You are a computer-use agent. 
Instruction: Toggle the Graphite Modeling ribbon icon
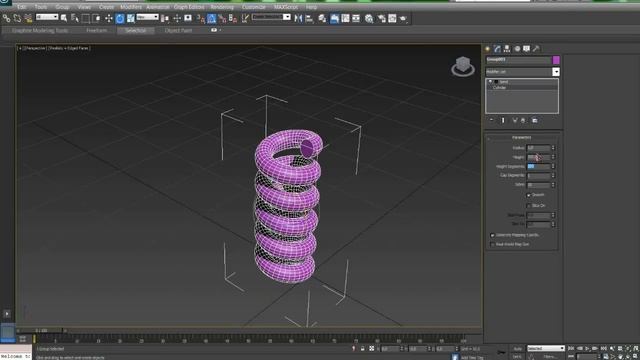[x=334, y=18]
